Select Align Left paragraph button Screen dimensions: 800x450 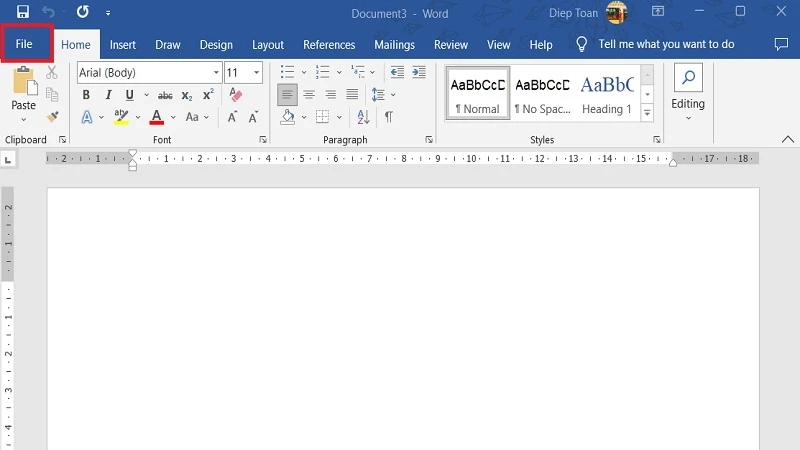point(287,95)
